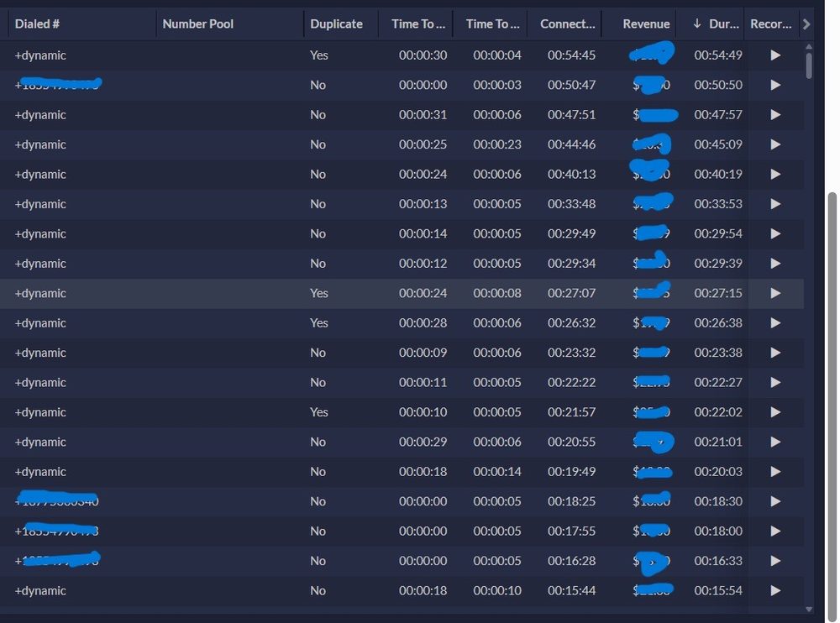Viewport: 840px width, 623px height.
Task: Select connected time 00:26:32 cell
Action: point(571,323)
